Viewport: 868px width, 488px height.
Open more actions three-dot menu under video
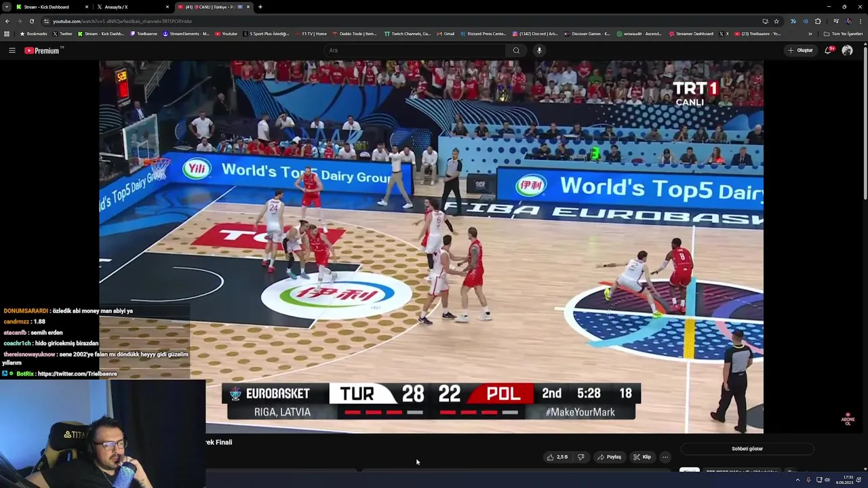click(665, 457)
